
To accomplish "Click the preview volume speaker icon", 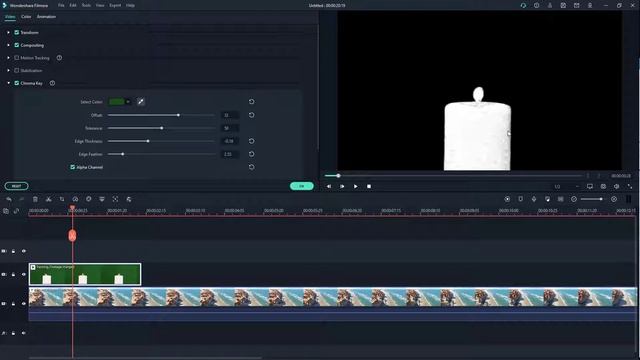I will pyautogui.click(x=617, y=187).
